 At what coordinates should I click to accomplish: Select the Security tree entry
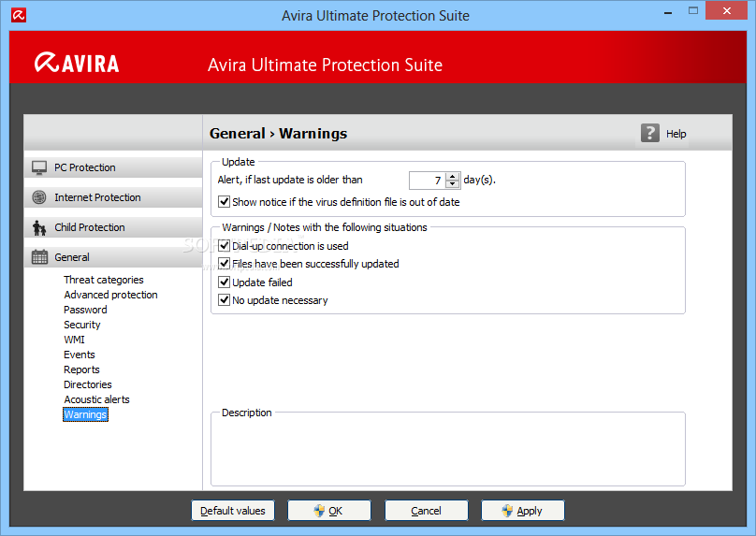point(82,325)
